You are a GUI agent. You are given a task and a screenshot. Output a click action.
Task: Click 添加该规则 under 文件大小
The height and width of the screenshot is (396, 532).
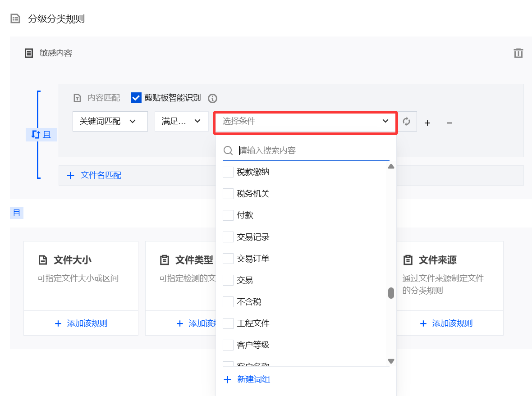(81, 323)
